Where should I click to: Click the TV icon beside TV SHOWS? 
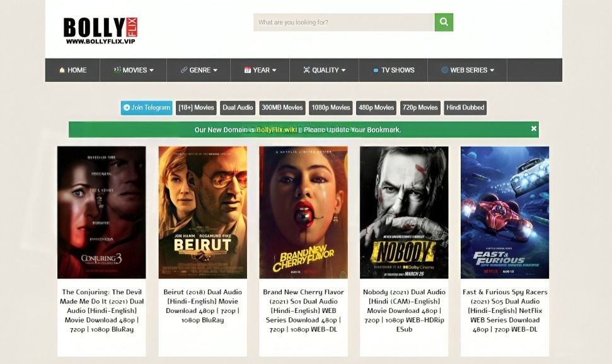coord(376,70)
